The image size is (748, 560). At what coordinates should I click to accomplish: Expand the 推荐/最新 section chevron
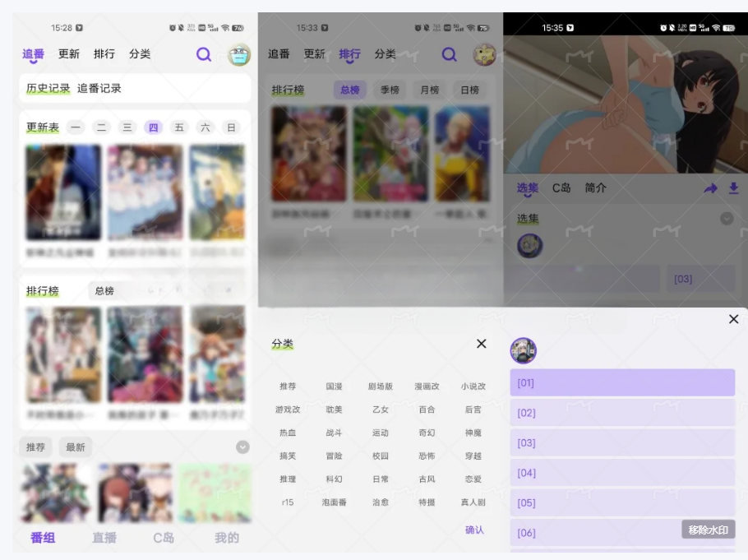242,447
